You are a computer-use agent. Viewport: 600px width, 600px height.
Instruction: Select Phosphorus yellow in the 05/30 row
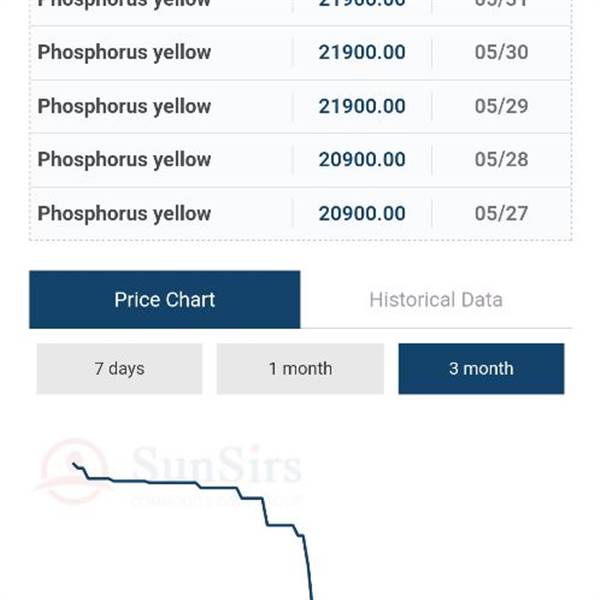[x=124, y=52]
